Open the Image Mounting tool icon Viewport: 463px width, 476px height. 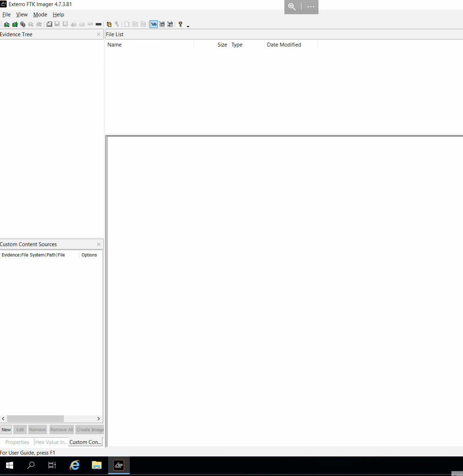coord(22,24)
